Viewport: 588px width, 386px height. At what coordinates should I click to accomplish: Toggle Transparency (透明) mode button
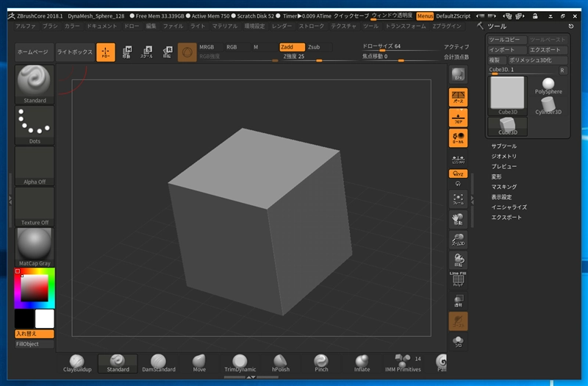pyautogui.click(x=458, y=301)
